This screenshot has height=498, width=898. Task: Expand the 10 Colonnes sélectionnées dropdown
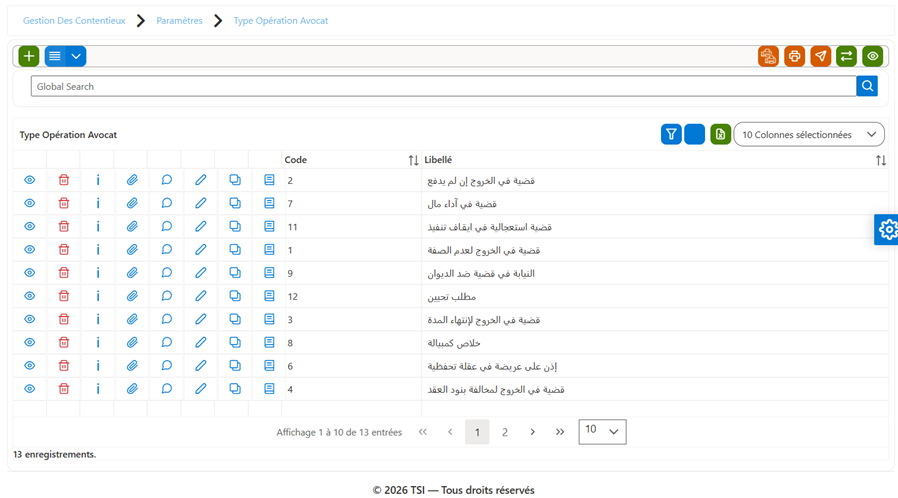(809, 135)
